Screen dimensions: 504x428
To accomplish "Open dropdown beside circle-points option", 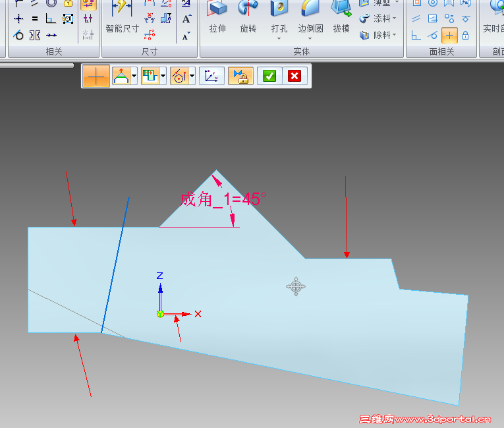I will coord(192,76).
